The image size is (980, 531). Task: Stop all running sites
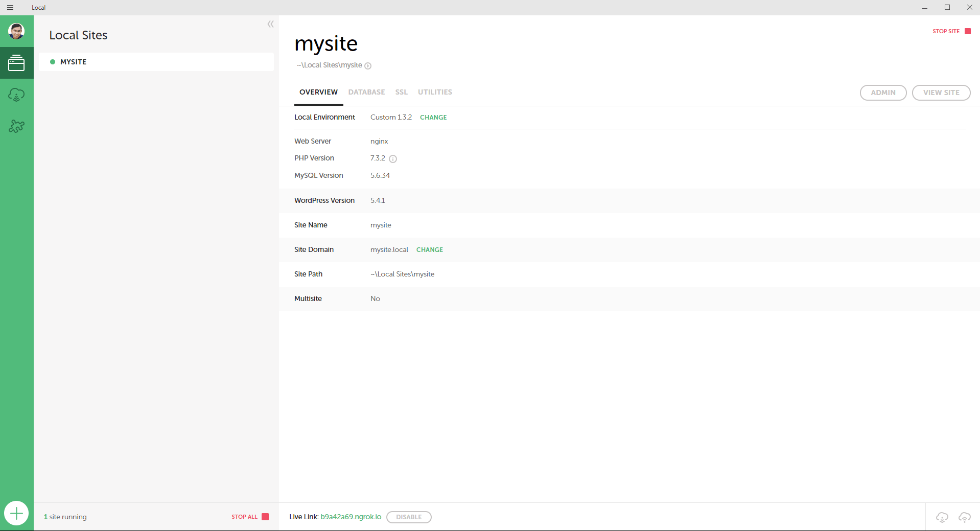pos(250,517)
